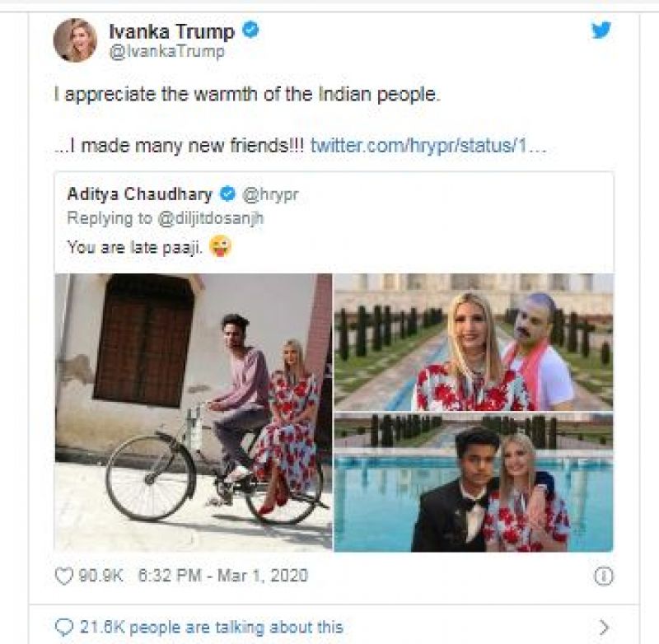
Task: Click the 'Aditya Chaudhary' author name
Action: (140, 195)
